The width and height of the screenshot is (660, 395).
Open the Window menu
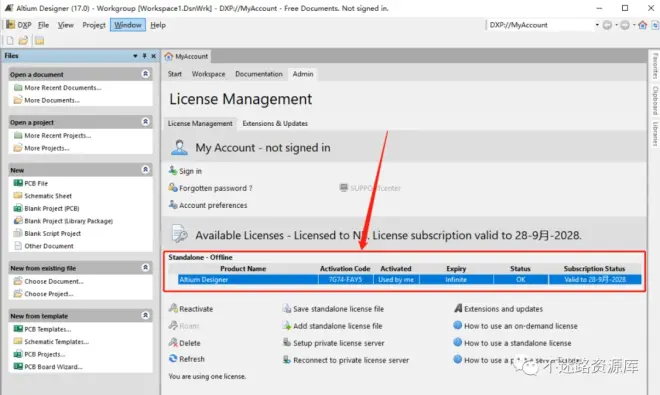click(x=128, y=25)
